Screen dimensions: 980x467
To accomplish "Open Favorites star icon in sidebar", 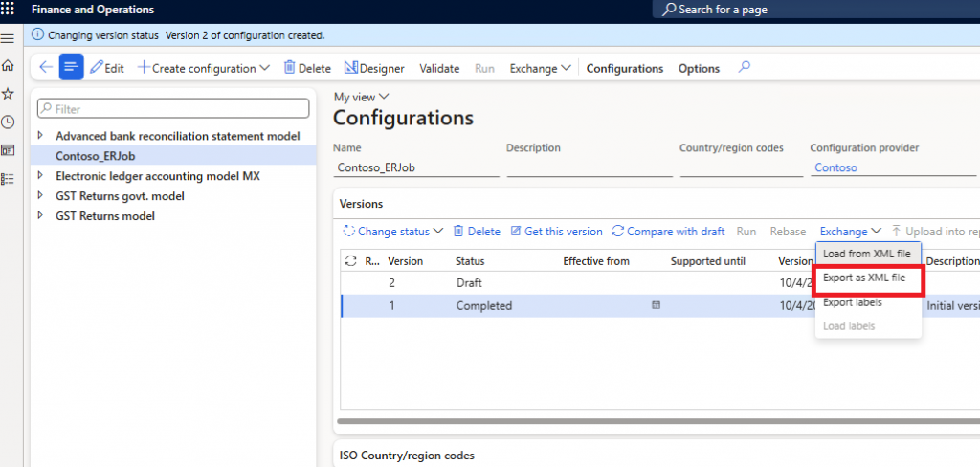I will coord(9,94).
